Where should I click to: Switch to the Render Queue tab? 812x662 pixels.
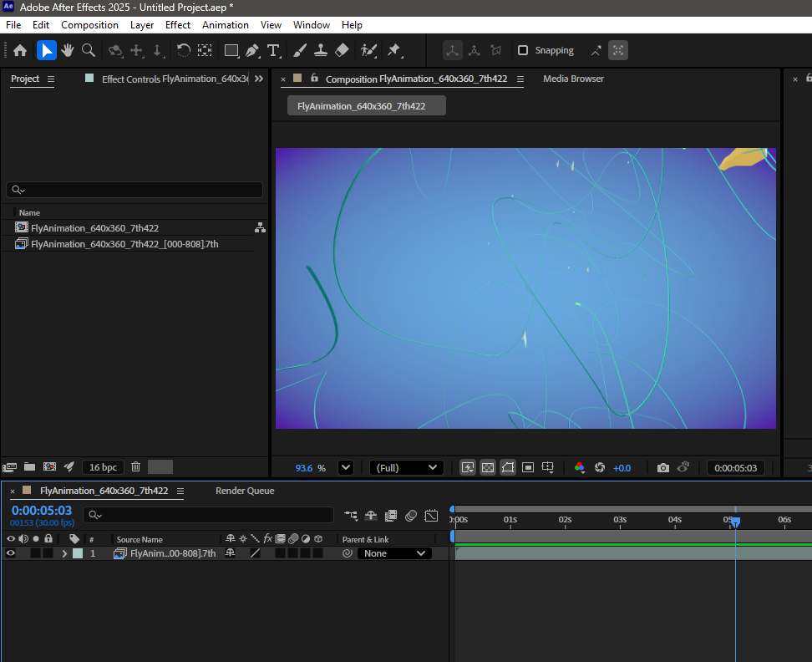coord(245,491)
